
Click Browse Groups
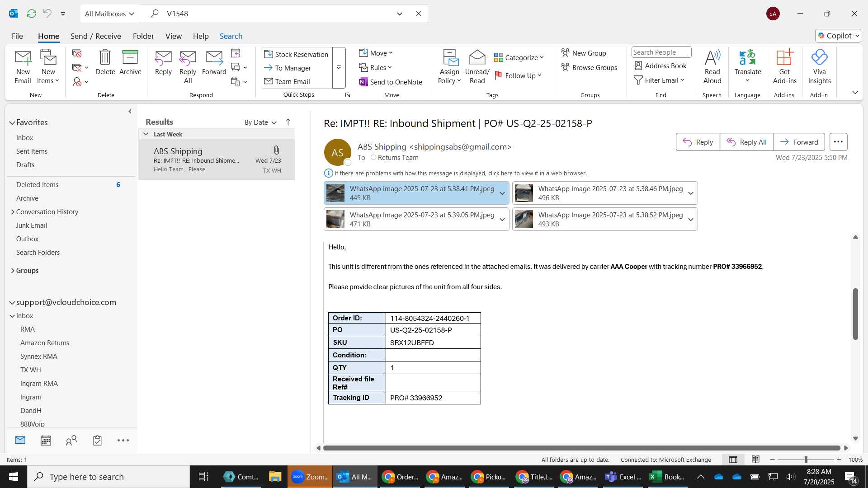589,67
